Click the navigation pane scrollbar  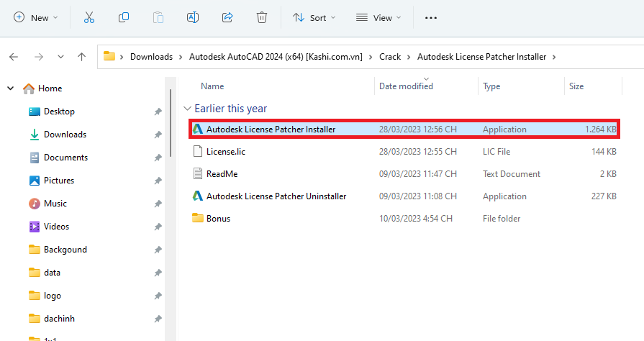(170, 123)
